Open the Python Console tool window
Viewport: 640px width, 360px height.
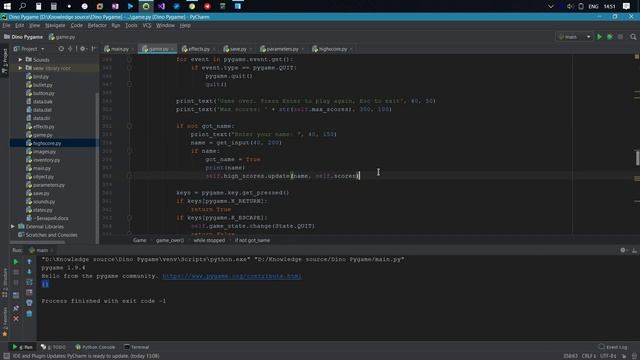click(95, 347)
